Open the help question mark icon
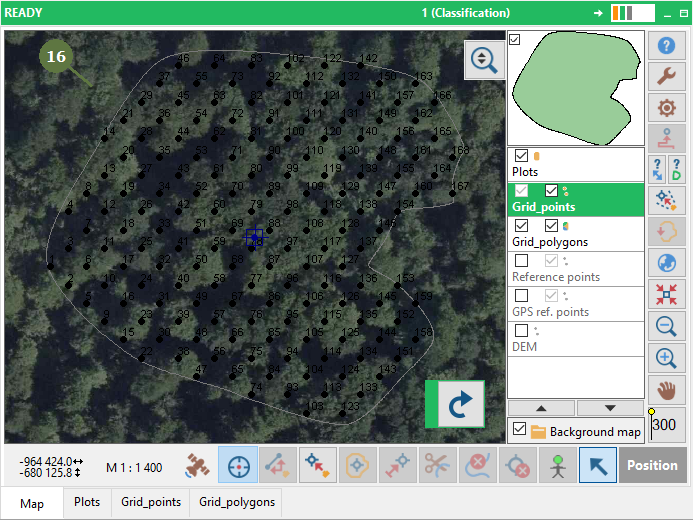 tap(665, 46)
